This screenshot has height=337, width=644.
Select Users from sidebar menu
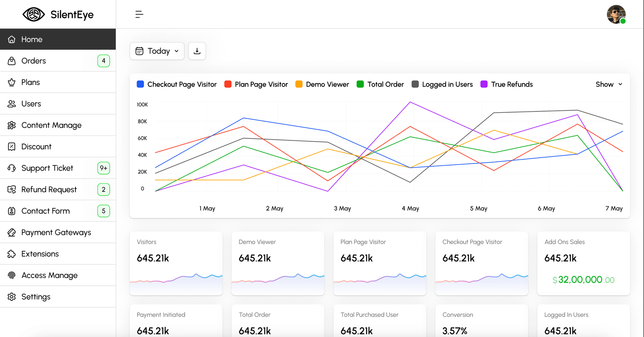pyautogui.click(x=58, y=104)
